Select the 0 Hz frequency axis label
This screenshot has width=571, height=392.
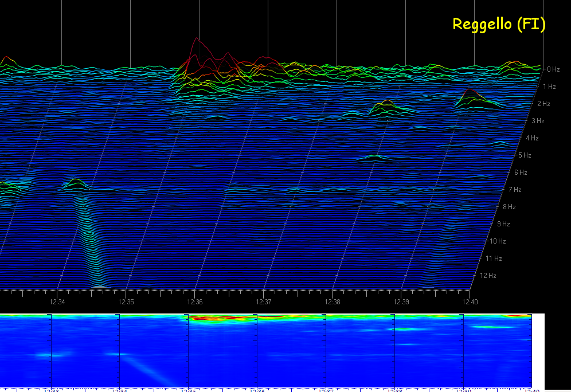[x=553, y=69]
